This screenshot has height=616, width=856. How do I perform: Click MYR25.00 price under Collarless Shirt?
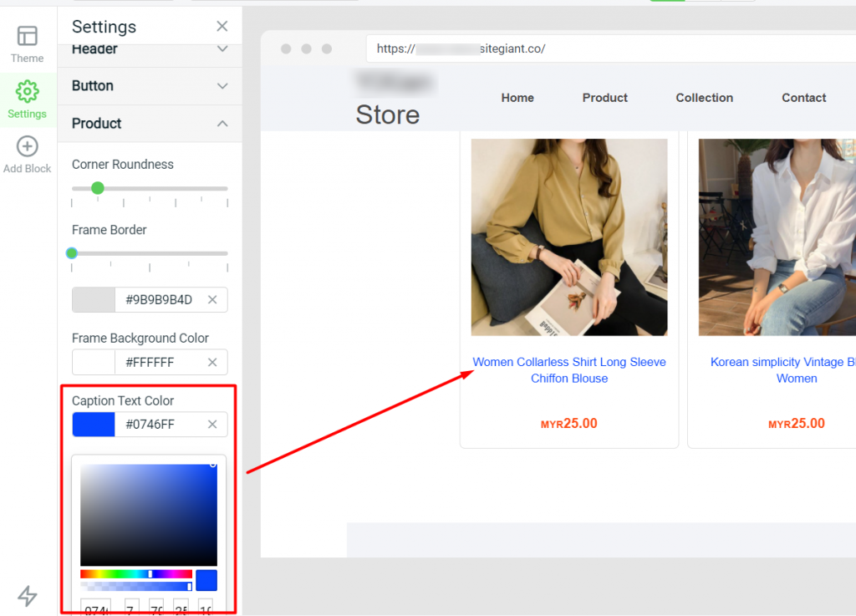click(x=568, y=424)
